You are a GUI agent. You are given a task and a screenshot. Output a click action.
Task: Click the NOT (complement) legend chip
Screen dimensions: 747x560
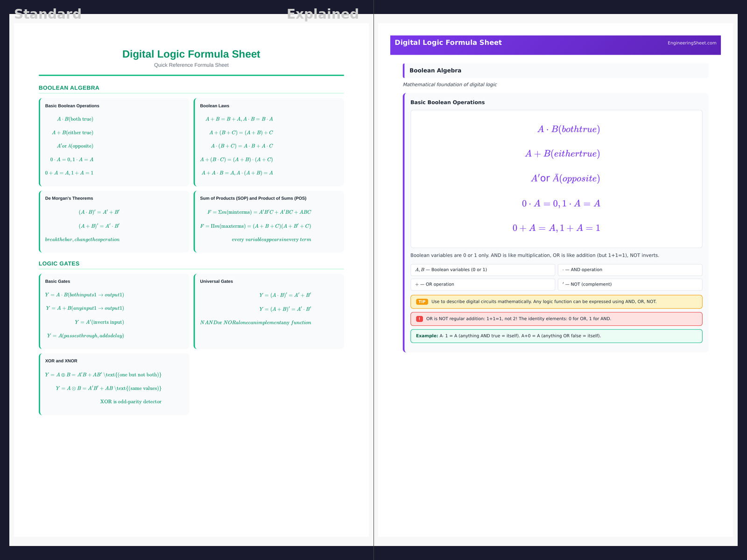[x=629, y=284]
